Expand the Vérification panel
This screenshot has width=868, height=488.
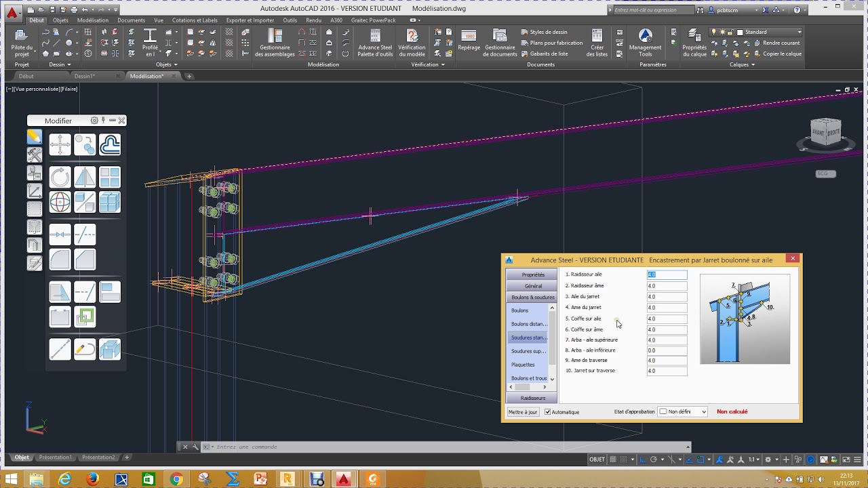pos(428,64)
